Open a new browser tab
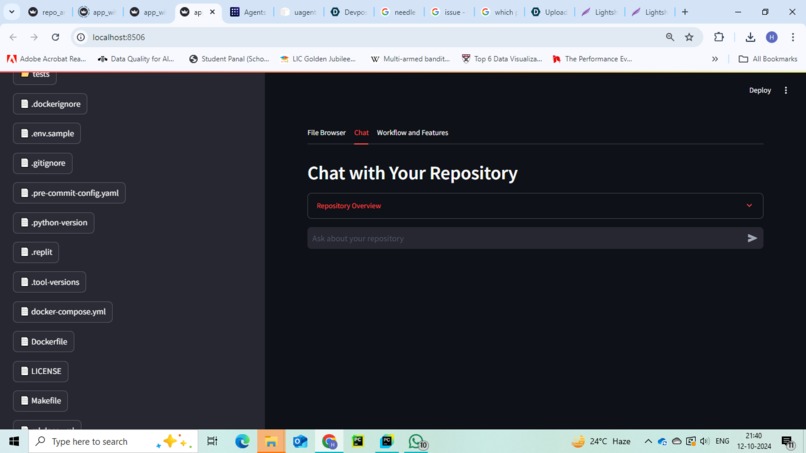The image size is (806, 453). coord(685,12)
